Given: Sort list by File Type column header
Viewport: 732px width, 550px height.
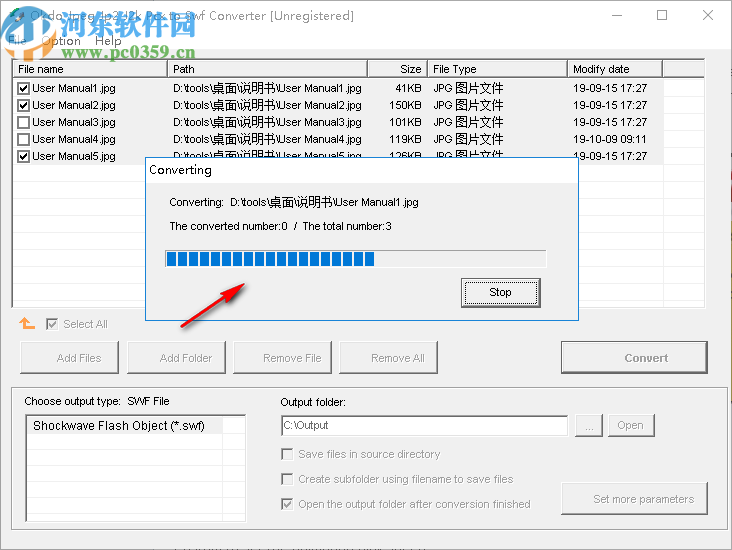Looking at the screenshot, I should coord(498,69).
